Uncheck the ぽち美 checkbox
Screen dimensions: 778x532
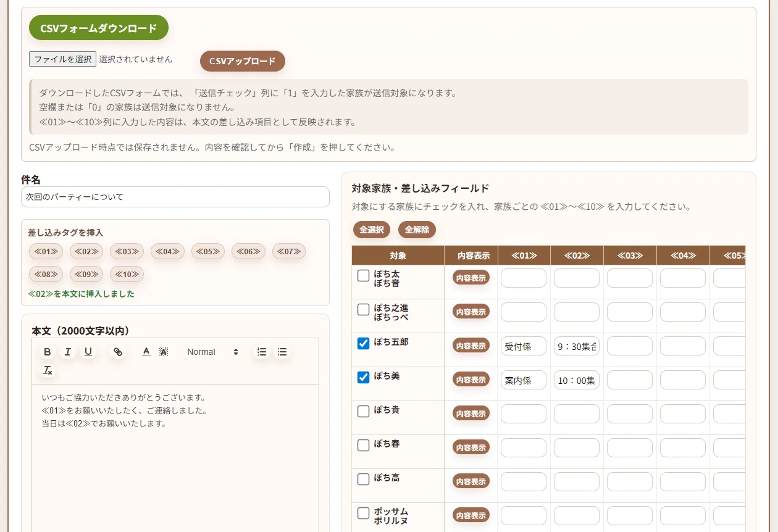(x=364, y=378)
